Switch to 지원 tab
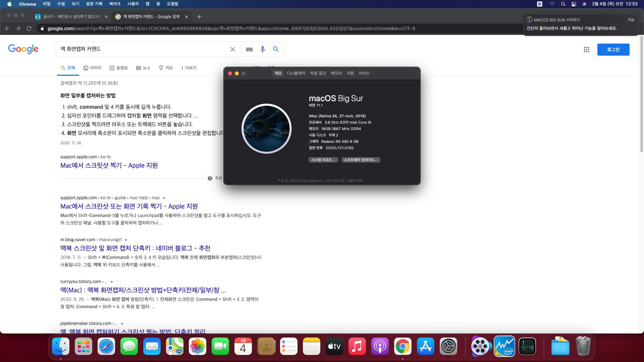 (350, 73)
